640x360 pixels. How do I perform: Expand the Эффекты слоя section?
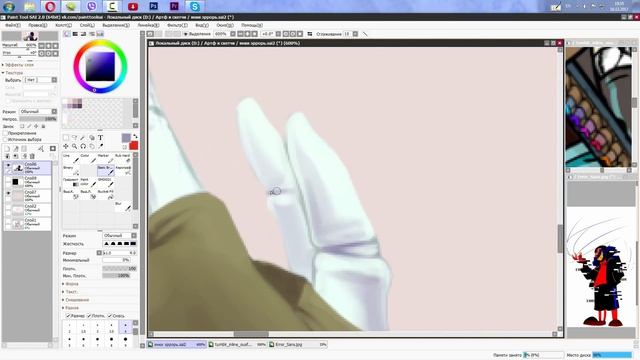pyautogui.click(x=18, y=65)
